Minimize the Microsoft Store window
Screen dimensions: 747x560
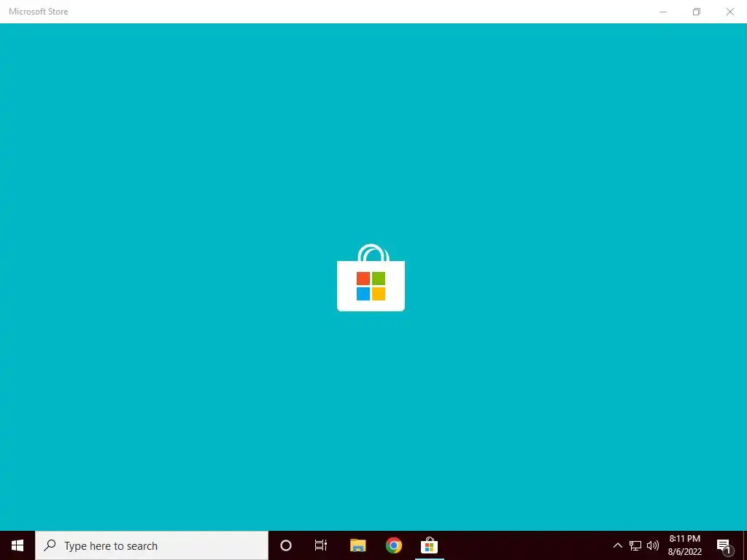pyautogui.click(x=663, y=12)
